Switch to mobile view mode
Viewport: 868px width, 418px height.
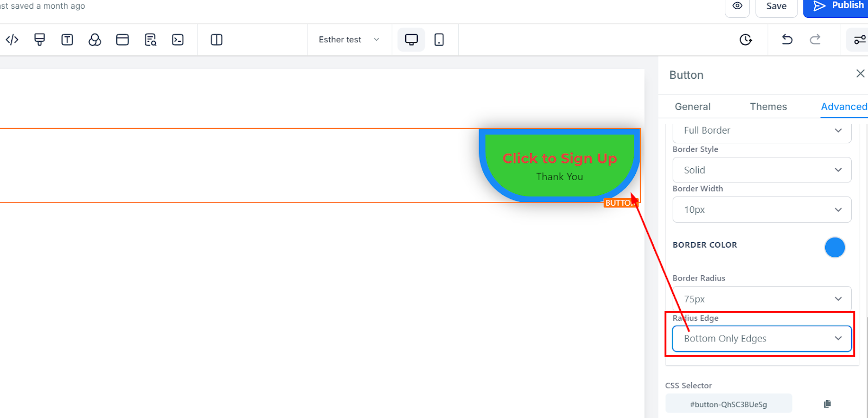click(439, 40)
